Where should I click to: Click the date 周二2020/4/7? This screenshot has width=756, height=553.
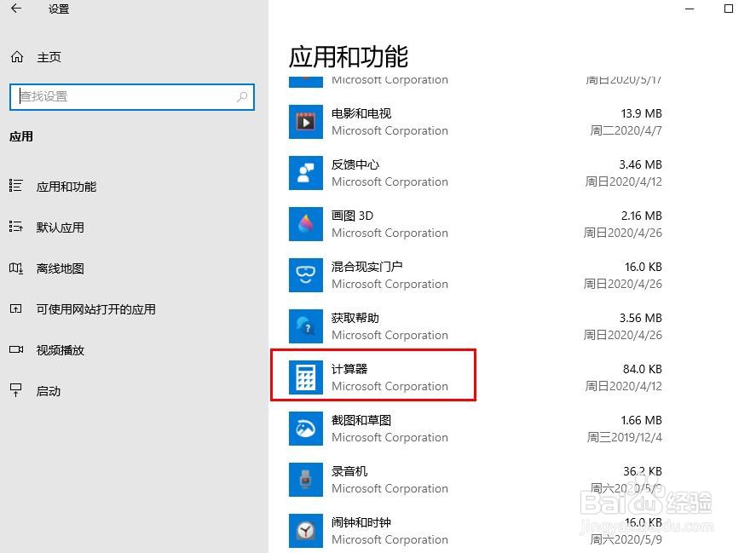626,130
